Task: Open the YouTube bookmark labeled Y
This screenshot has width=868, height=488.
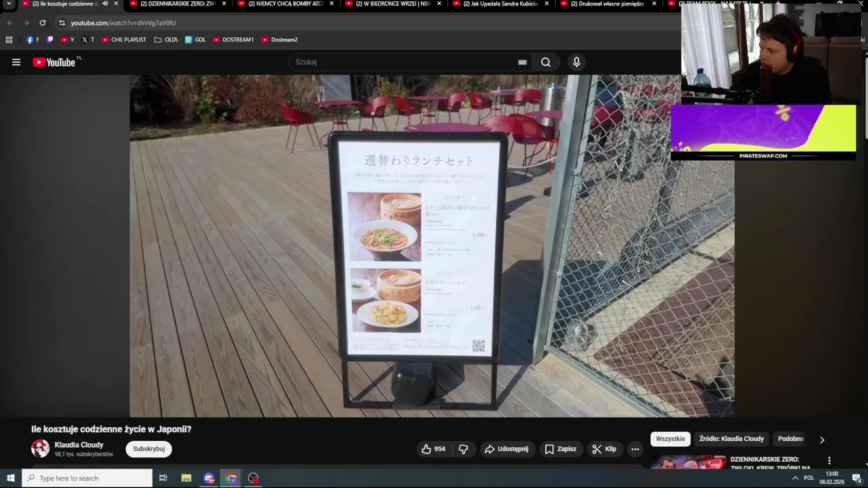Action: [x=67, y=40]
